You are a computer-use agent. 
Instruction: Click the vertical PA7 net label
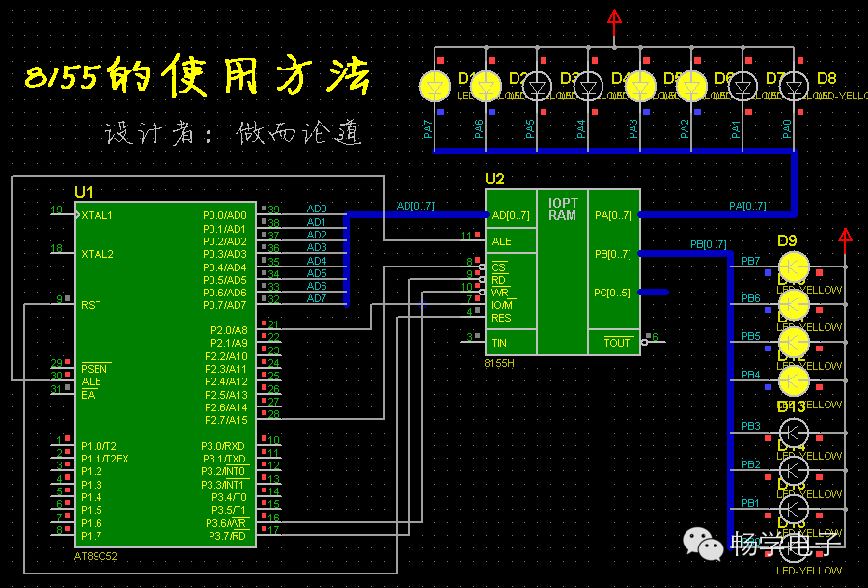428,129
